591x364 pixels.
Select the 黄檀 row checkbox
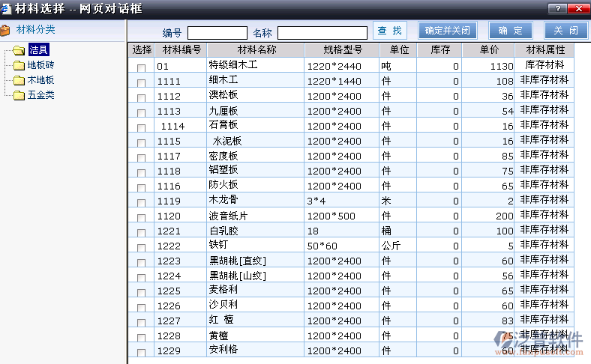141,338
